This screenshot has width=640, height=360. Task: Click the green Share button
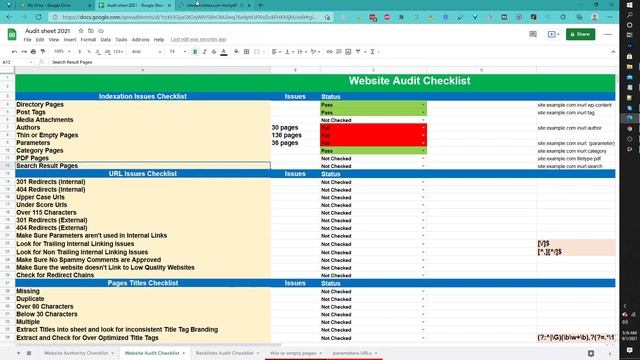(580, 34)
